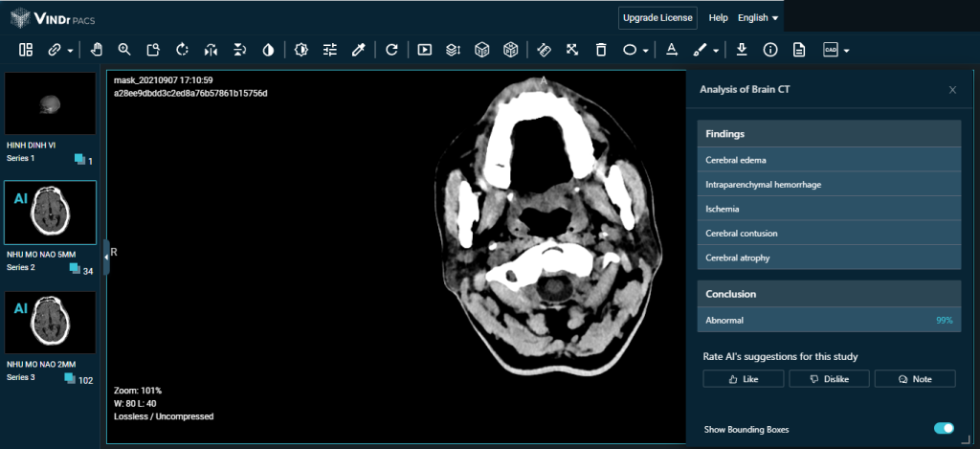Start Cine playback from toolbar
Screen dimensions: 980x449
[425, 49]
